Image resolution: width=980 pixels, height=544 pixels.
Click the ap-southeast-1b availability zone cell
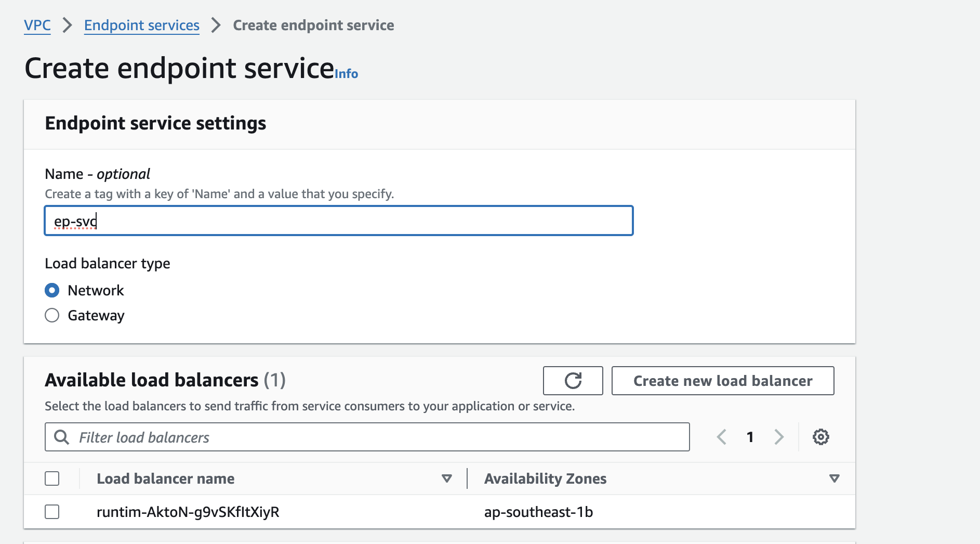click(x=538, y=512)
